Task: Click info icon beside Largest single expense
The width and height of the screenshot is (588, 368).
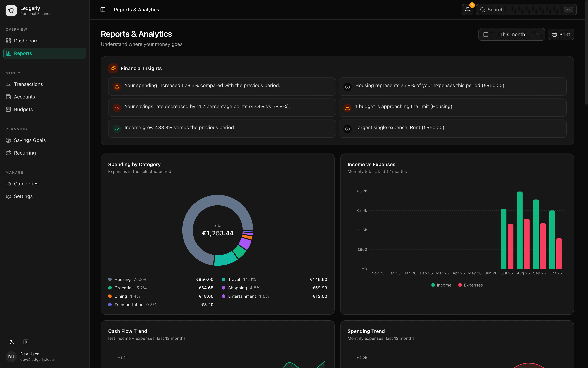Action: pyautogui.click(x=347, y=129)
